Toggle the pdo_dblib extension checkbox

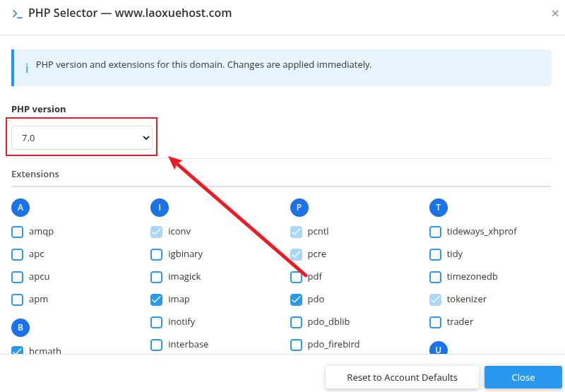pyautogui.click(x=297, y=322)
